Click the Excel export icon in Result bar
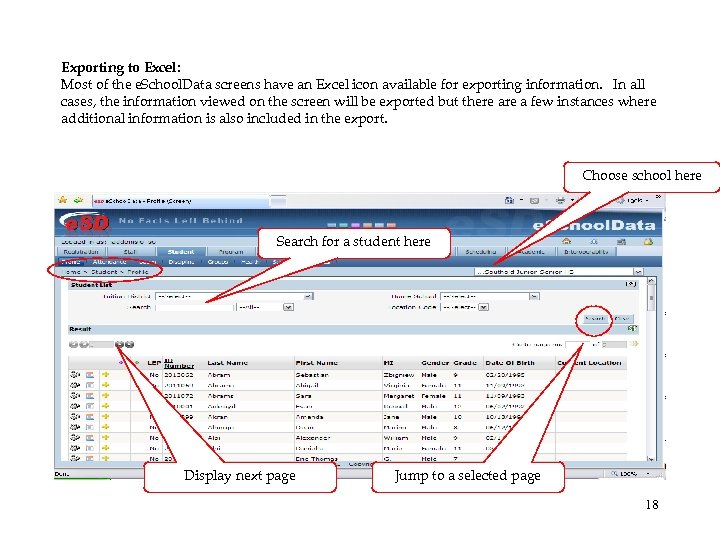Screen dimensions: 720x540 pos(633,328)
